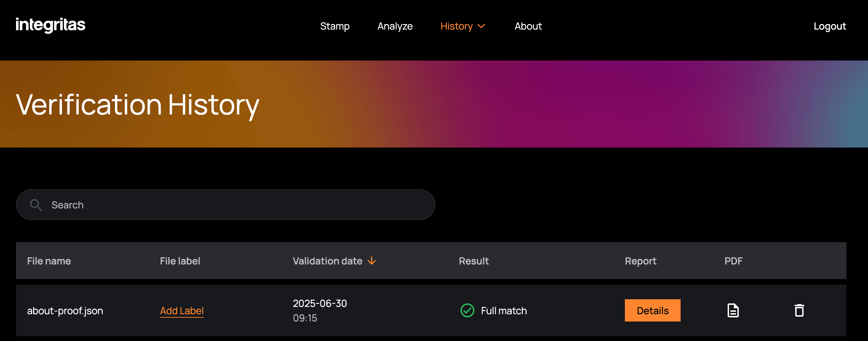The height and width of the screenshot is (341, 868).
Task: Click the Details button
Action: [652, 310]
